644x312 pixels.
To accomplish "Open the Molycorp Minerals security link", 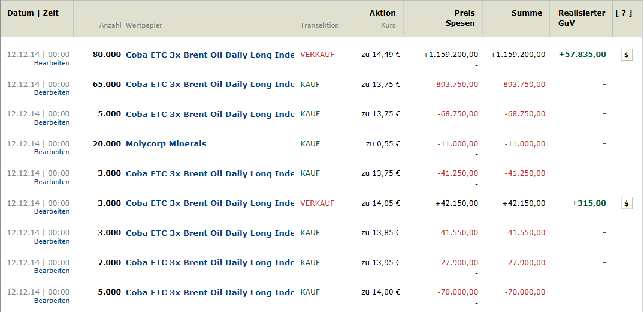I will (166, 143).
